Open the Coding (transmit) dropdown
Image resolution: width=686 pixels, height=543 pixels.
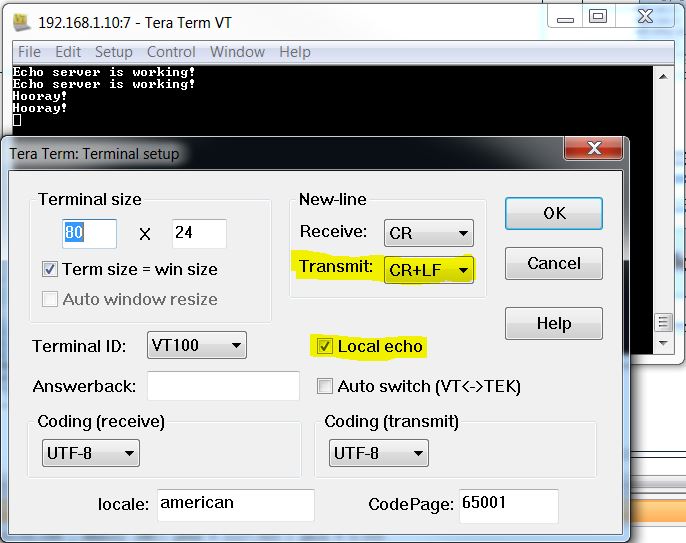[x=379, y=453]
